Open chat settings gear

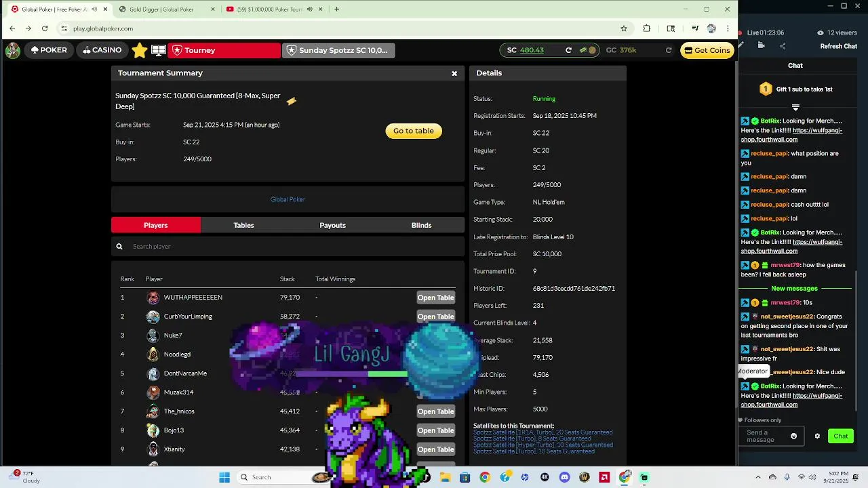(817, 436)
